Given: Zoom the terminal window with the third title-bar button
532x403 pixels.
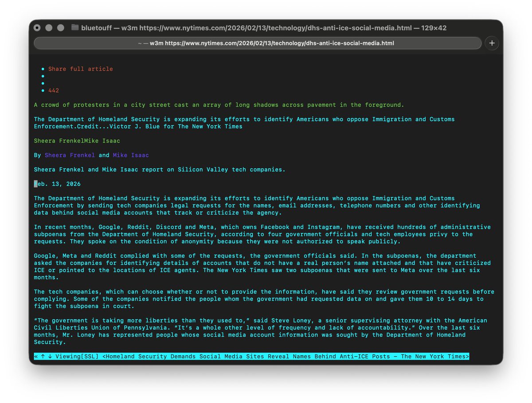Looking at the screenshot, I should click(x=60, y=28).
